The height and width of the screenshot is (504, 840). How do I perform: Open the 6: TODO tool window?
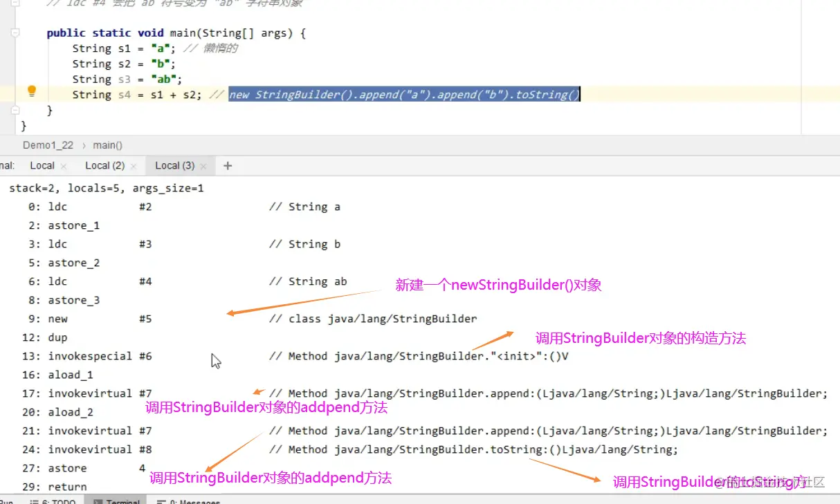[53, 500]
